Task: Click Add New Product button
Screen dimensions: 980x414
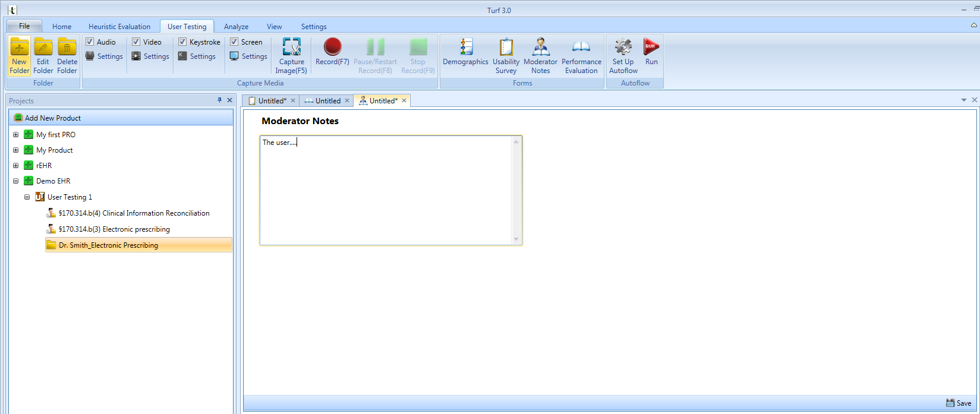Action: (52, 118)
